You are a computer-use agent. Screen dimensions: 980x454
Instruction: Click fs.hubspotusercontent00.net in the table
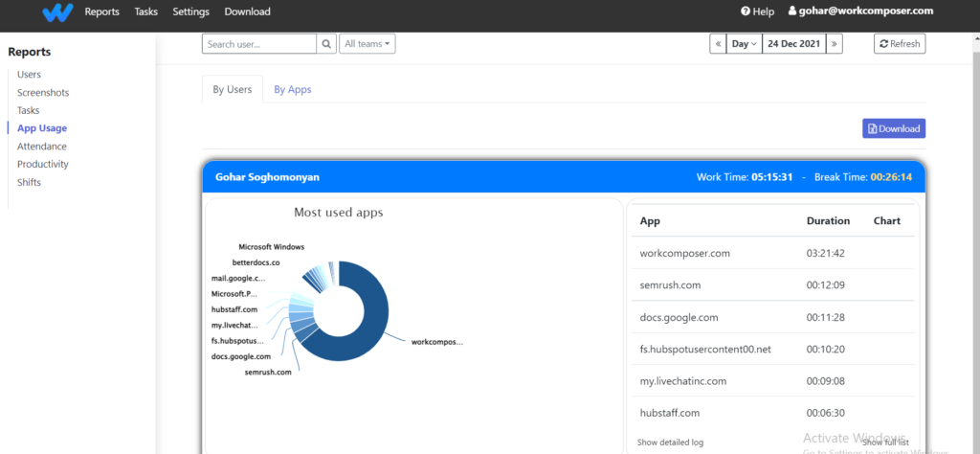point(705,349)
